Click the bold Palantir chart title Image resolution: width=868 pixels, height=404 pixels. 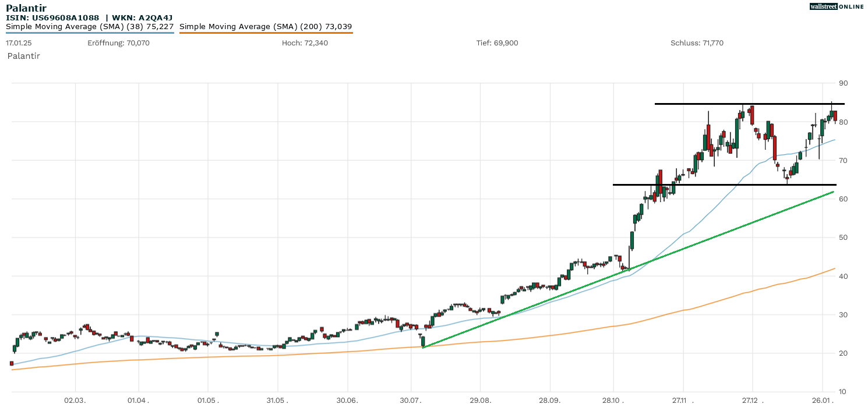coord(26,8)
